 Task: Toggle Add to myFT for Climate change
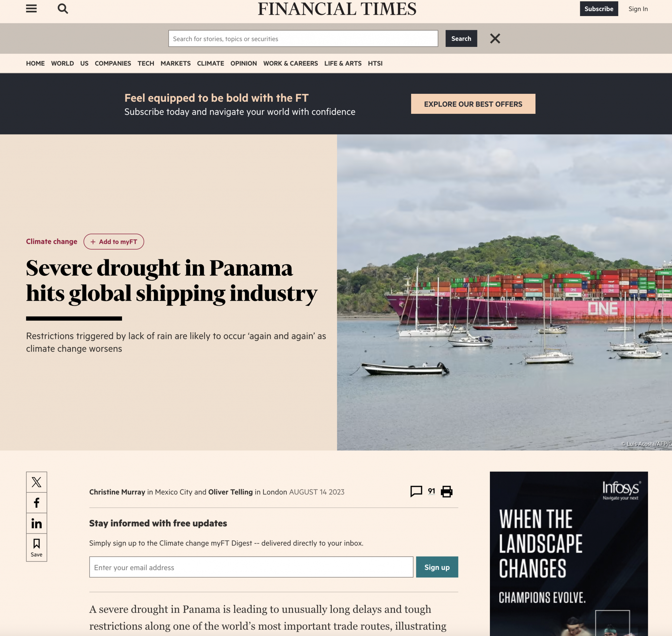pyautogui.click(x=114, y=242)
